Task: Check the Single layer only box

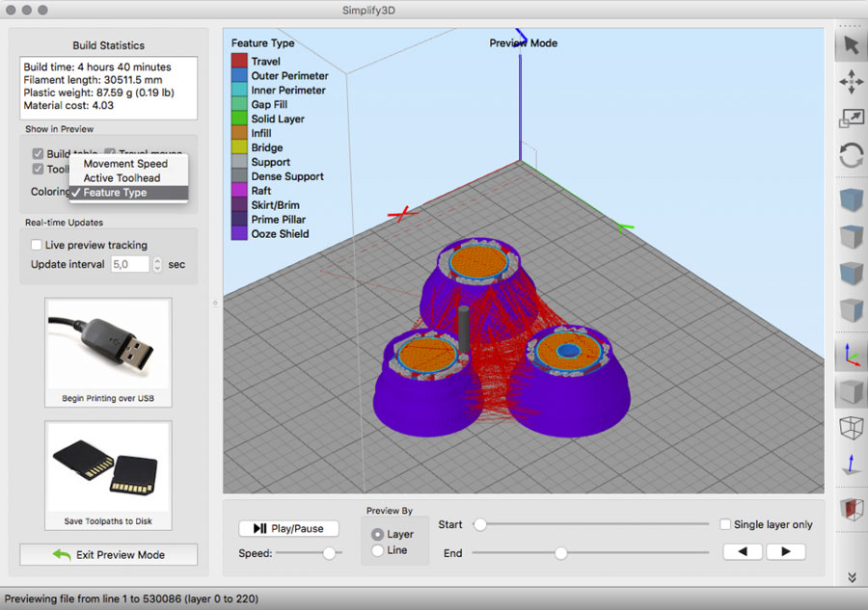Action: point(725,524)
